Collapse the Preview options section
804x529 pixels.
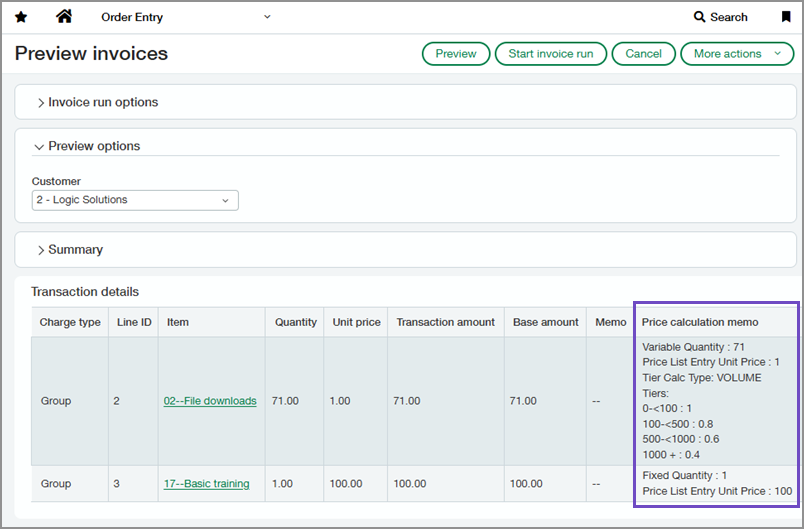pos(87,146)
